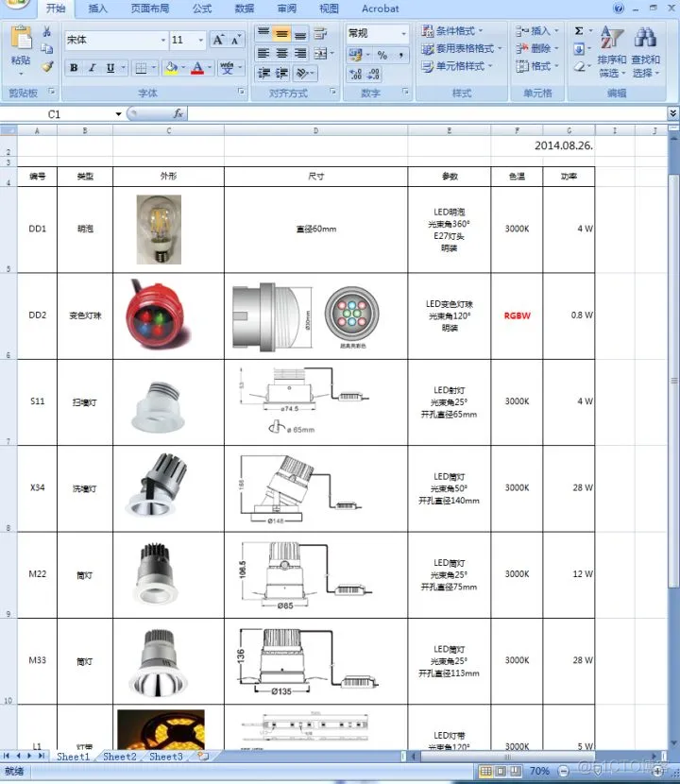The height and width of the screenshot is (784, 680).
Task: Open the fill color dropdown arrow
Action: point(183,67)
